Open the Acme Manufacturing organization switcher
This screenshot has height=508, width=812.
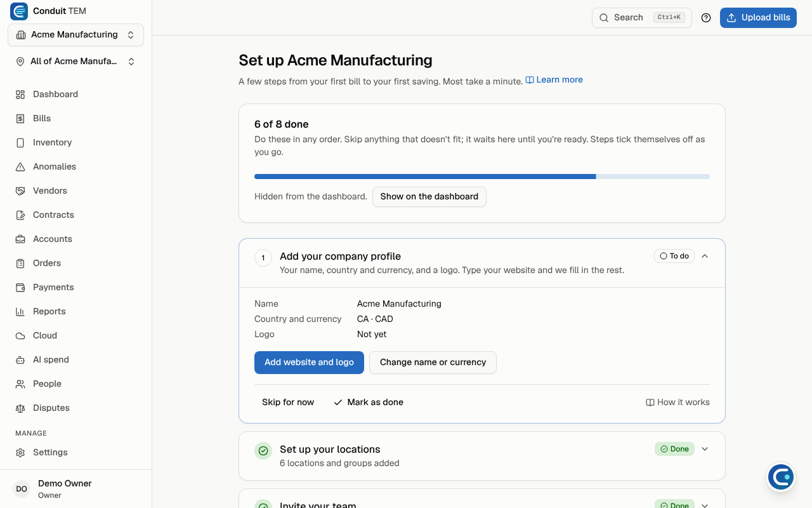(75, 35)
